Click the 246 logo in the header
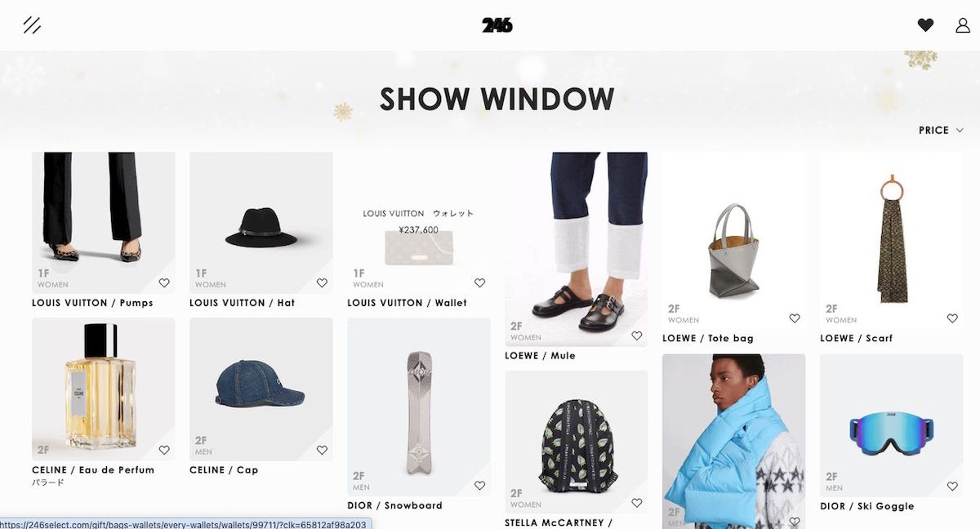 pyautogui.click(x=497, y=25)
